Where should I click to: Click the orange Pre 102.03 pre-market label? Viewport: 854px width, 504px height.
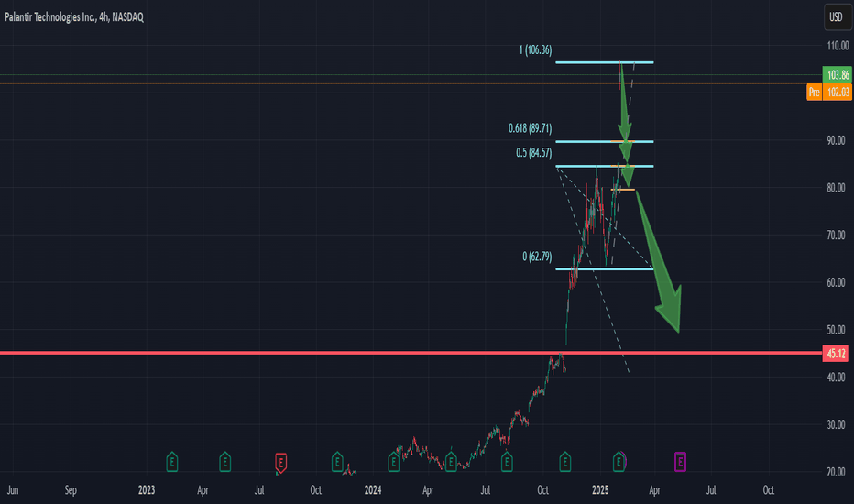[829, 92]
